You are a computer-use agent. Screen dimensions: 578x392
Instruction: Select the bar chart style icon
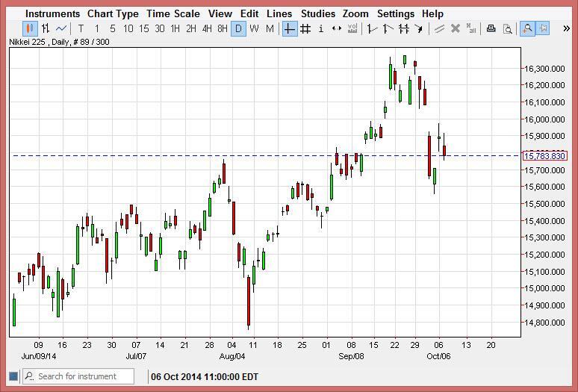point(46,29)
